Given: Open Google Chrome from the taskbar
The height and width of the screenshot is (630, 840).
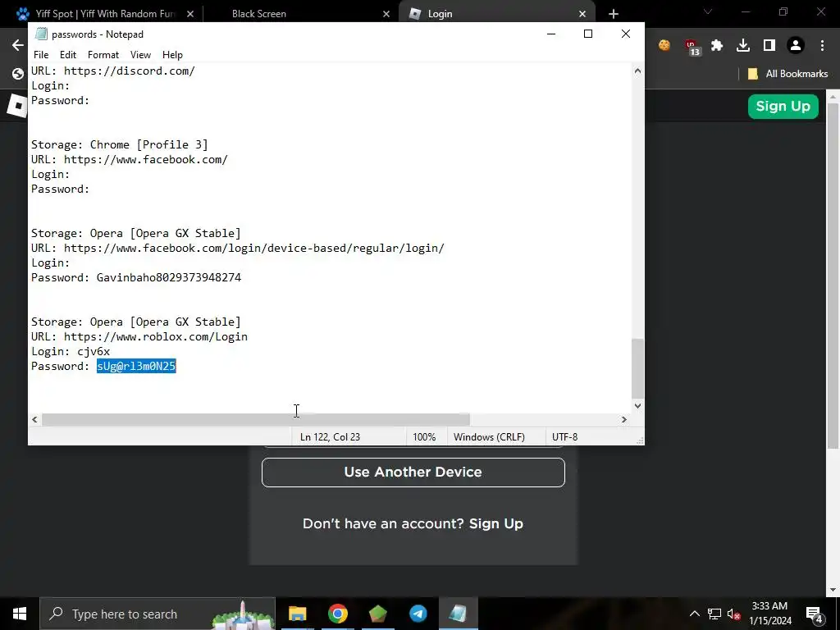Looking at the screenshot, I should (x=337, y=614).
